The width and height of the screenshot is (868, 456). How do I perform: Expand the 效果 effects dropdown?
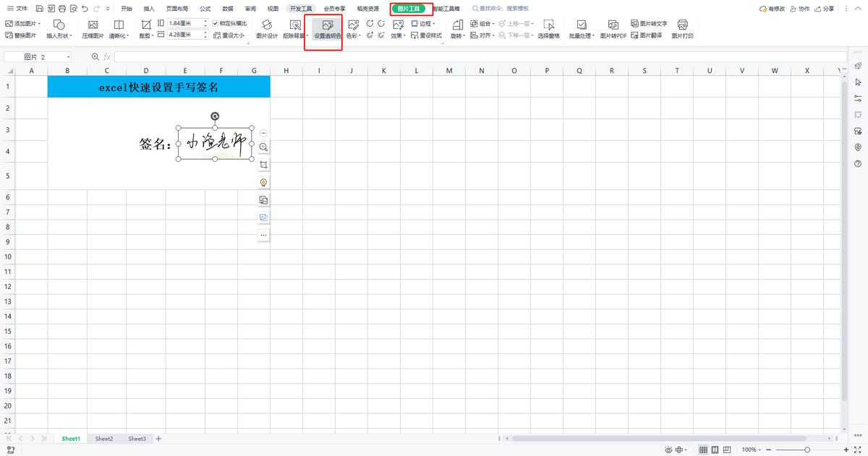pos(398,29)
